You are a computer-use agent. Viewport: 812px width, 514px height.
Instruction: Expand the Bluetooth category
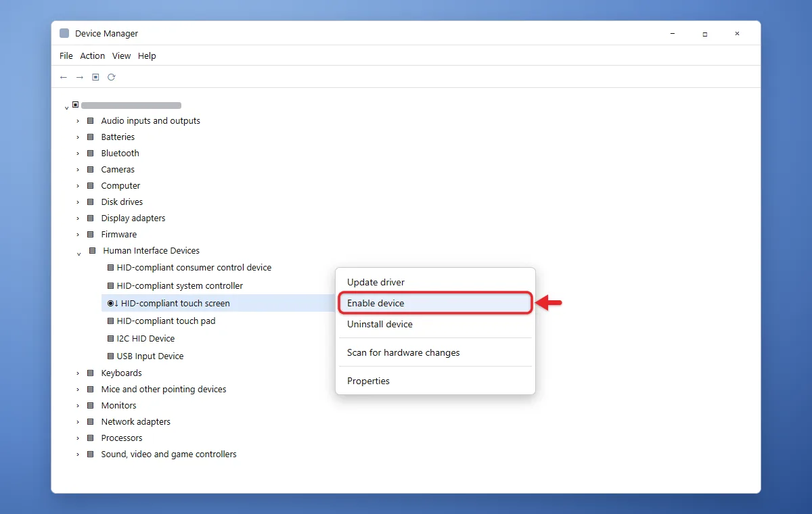click(78, 154)
